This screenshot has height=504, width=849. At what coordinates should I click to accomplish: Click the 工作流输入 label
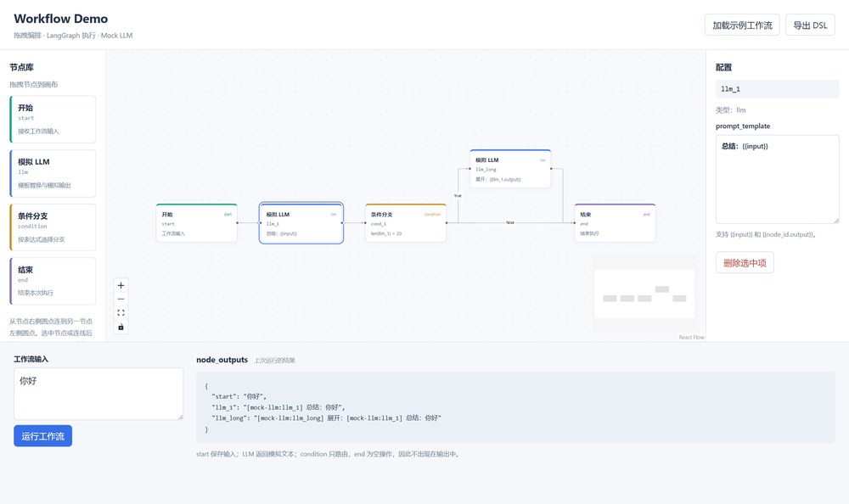31,359
